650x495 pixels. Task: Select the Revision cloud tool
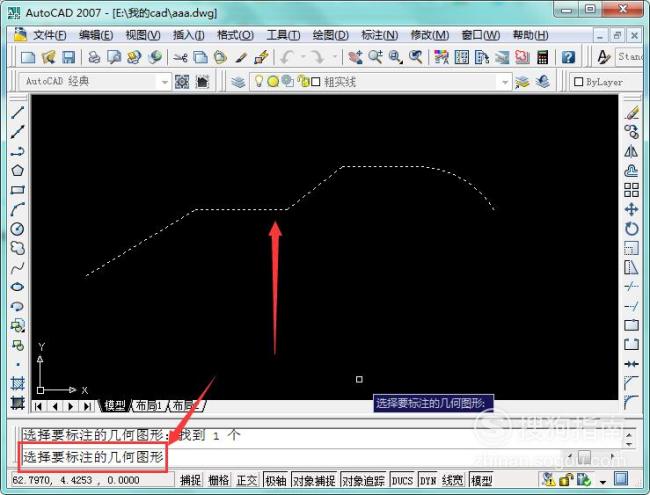click(x=17, y=248)
